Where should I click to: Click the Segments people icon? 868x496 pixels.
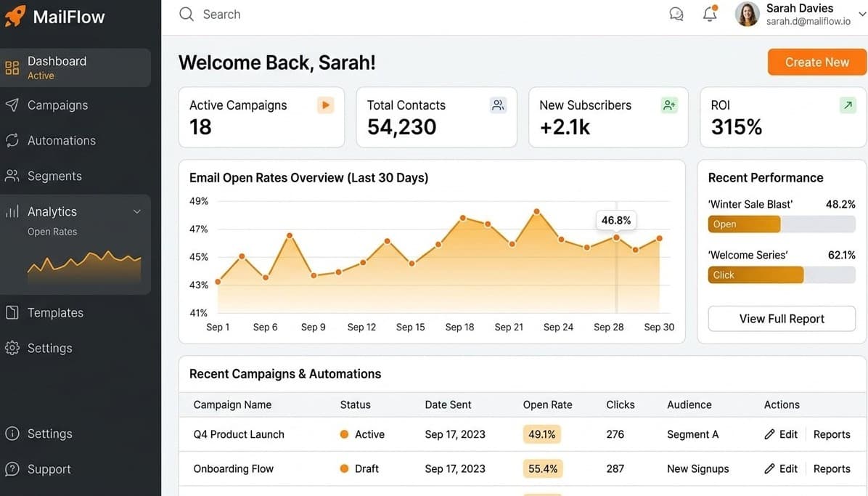[12, 176]
